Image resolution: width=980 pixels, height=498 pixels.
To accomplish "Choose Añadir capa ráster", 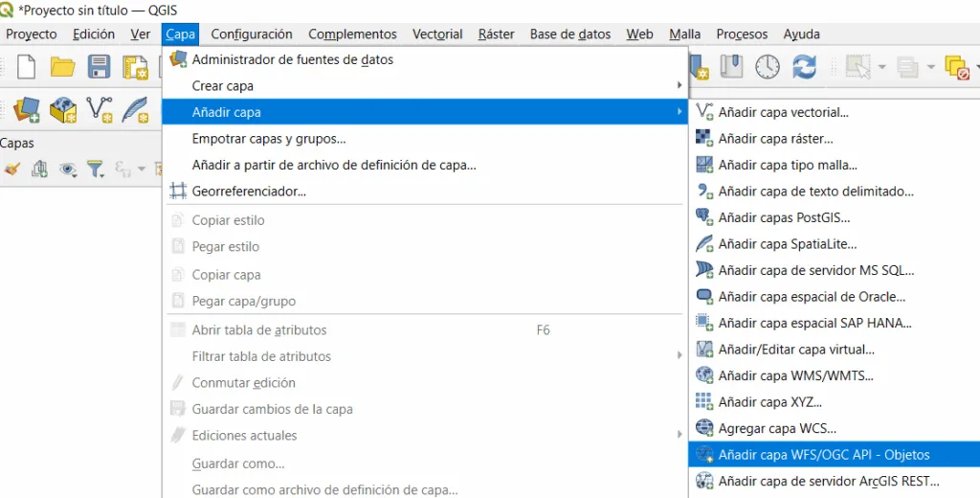I will (x=835, y=138).
